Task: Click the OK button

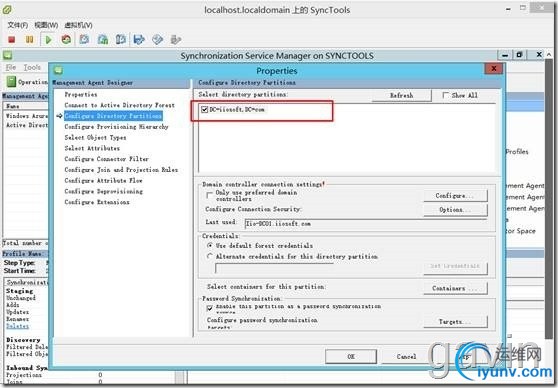Action: click(x=351, y=356)
